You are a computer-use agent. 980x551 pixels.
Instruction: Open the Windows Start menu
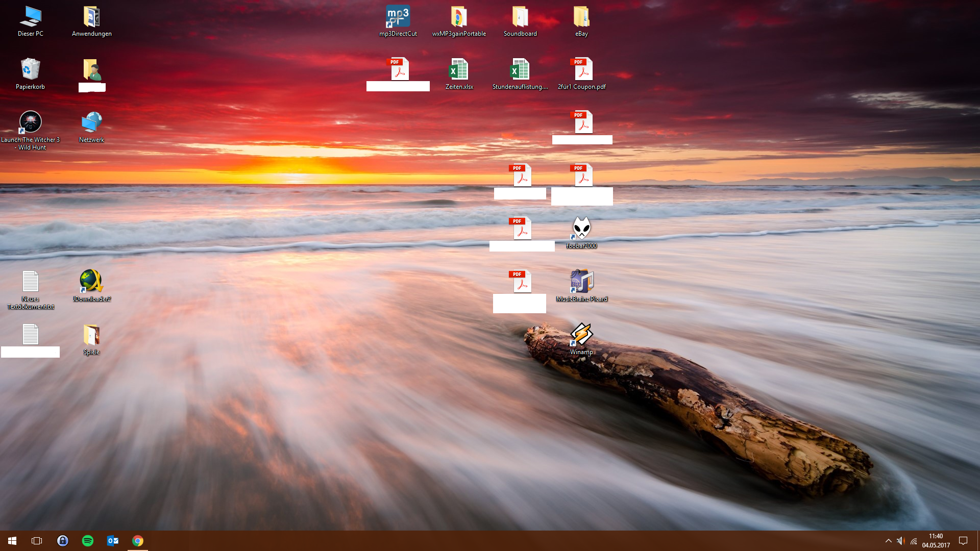click(x=12, y=541)
